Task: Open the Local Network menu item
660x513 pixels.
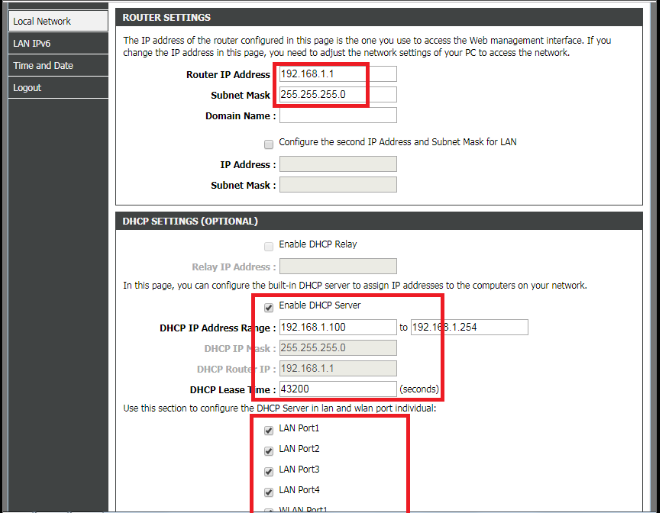Action: click(58, 21)
